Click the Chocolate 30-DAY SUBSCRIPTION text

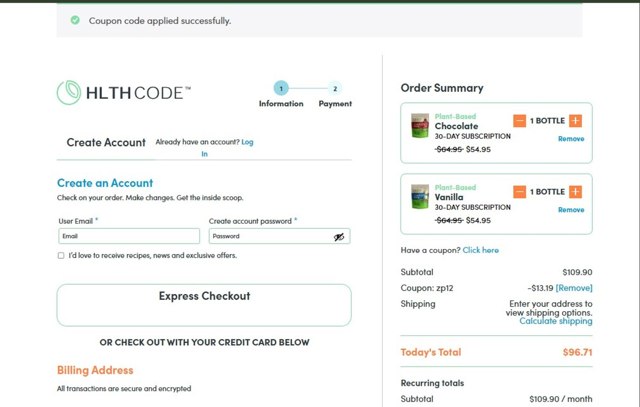472,136
